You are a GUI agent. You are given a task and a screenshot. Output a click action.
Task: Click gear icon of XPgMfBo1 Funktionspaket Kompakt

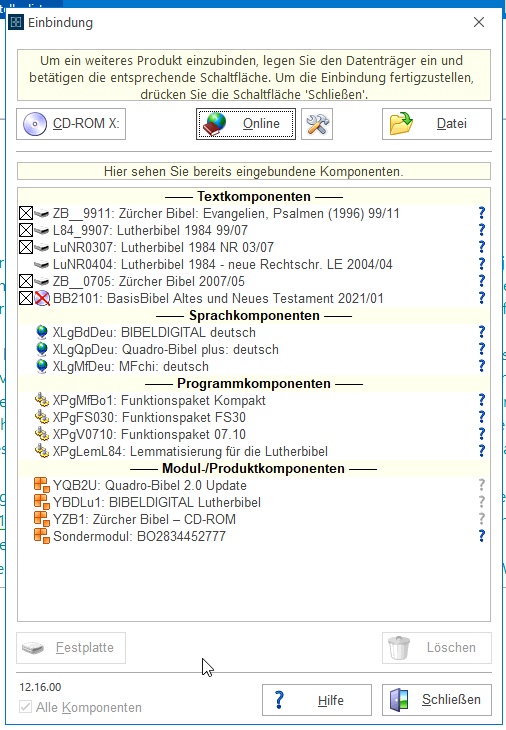[x=42, y=400]
